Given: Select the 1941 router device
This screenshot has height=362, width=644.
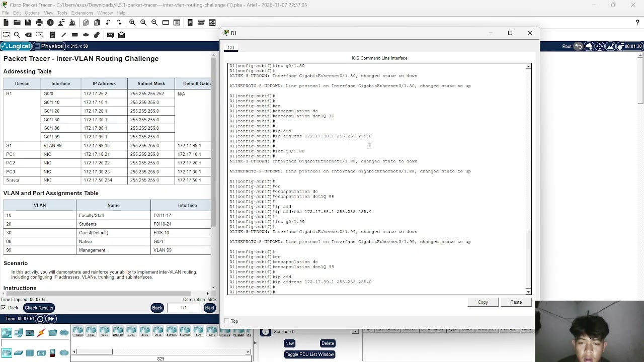Looking at the screenshot, I should pos(131,331).
